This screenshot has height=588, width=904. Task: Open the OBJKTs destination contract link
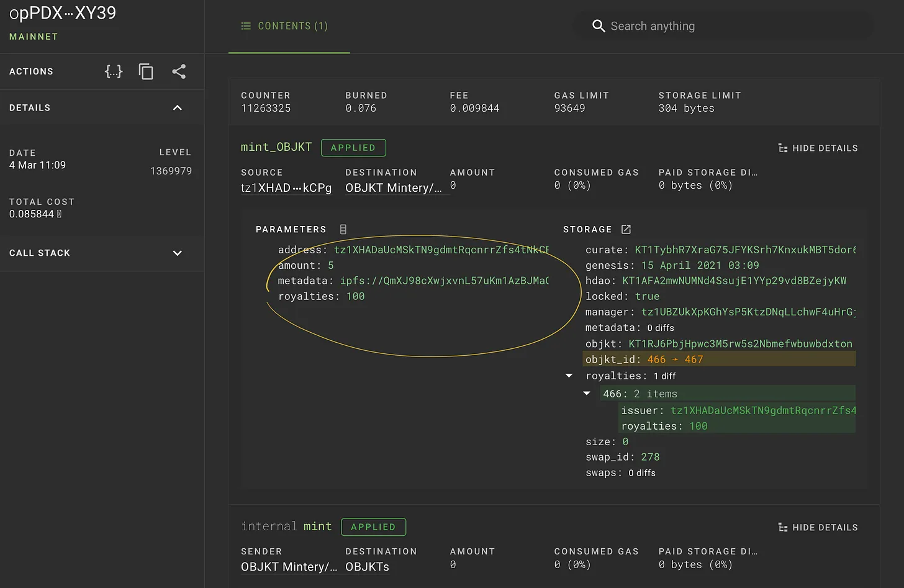pos(367,567)
